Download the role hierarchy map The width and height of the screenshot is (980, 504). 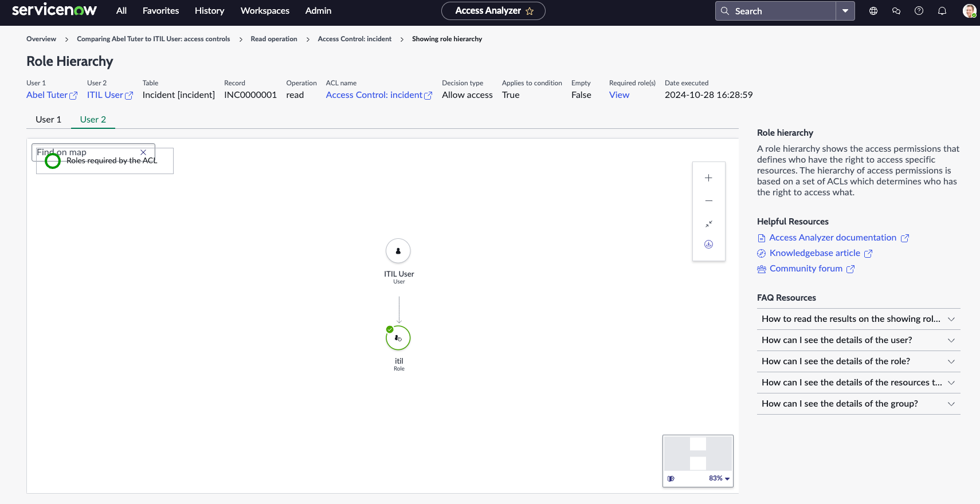pos(709,245)
